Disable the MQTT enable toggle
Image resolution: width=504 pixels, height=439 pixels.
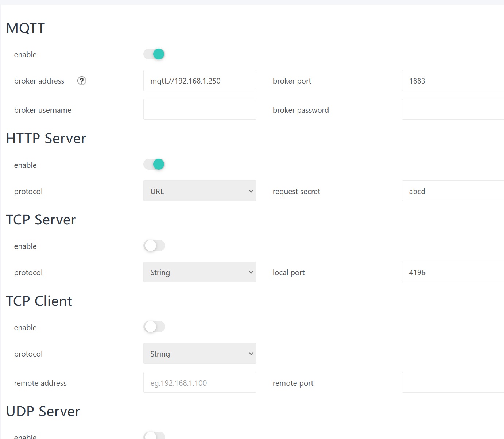click(154, 54)
